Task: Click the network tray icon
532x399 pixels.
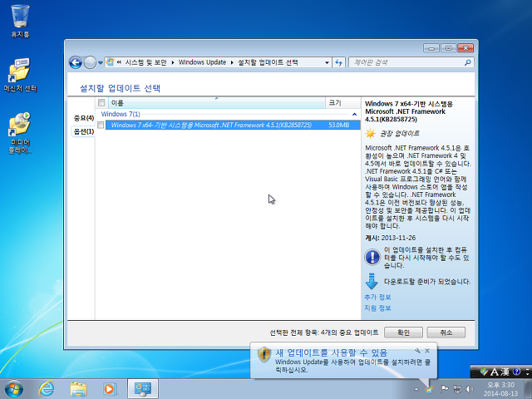Action: 457,389
